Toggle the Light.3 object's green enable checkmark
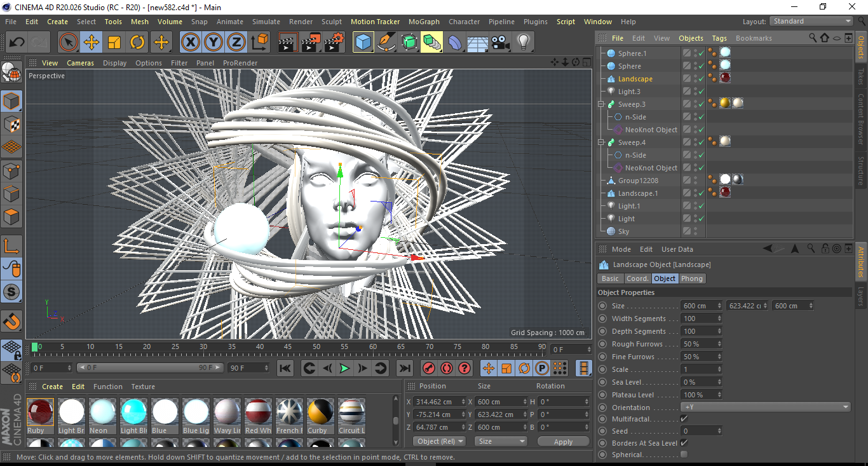The width and height of the screenshot is (868, 466). (x=701, y=92)
